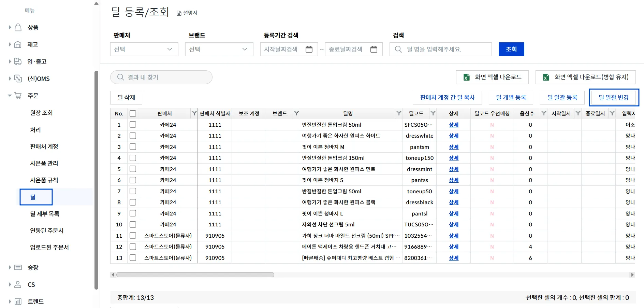Click the start date calendar icon

point(309,49)
